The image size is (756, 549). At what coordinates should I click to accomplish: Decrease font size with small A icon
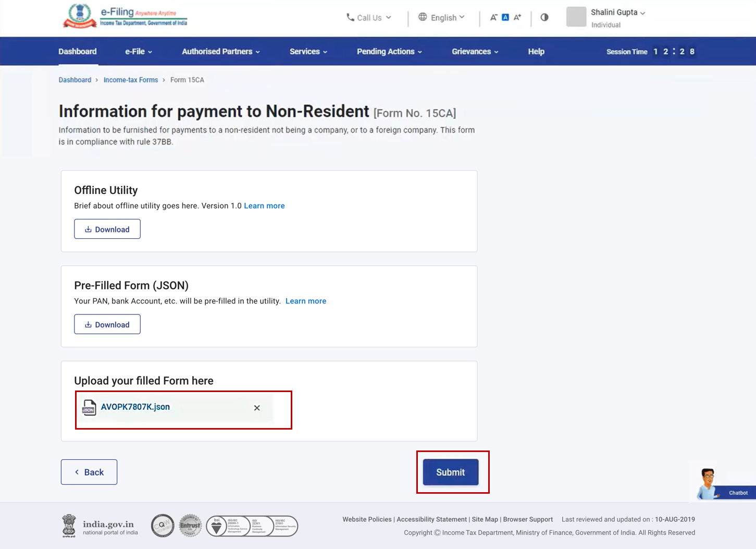click(493, 18)
